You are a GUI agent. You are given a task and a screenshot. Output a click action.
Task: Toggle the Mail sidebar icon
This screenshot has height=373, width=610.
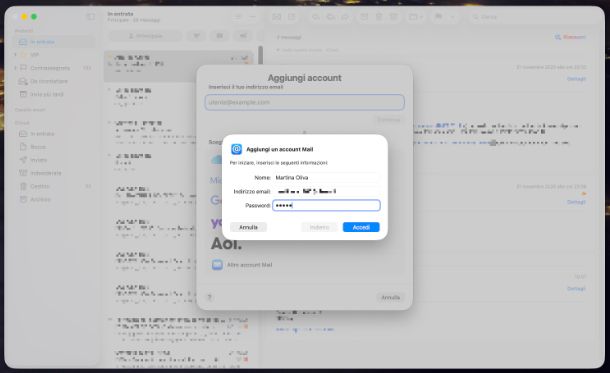(x=90, y=17)
